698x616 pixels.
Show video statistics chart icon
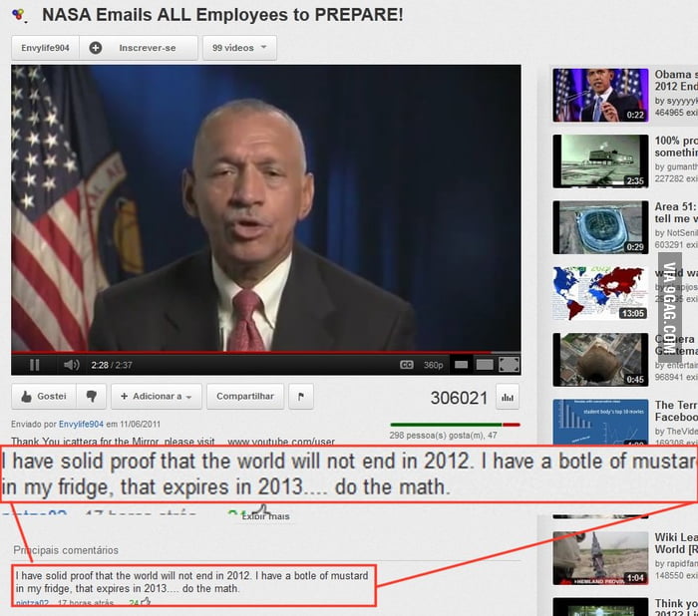coord(508,397)
